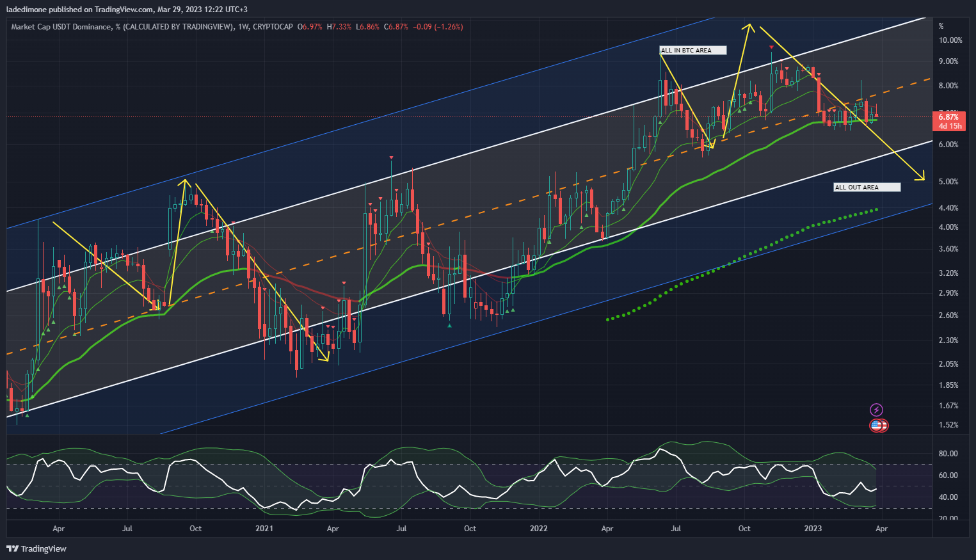Click the 2021 label on time axis
This screenshot has width=976, height=560.
coord(264,529)
